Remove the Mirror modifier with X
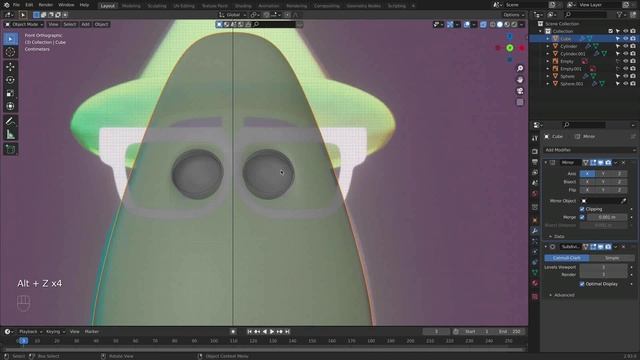This screenshot has width=640, height=360. (x=623, y=162)
